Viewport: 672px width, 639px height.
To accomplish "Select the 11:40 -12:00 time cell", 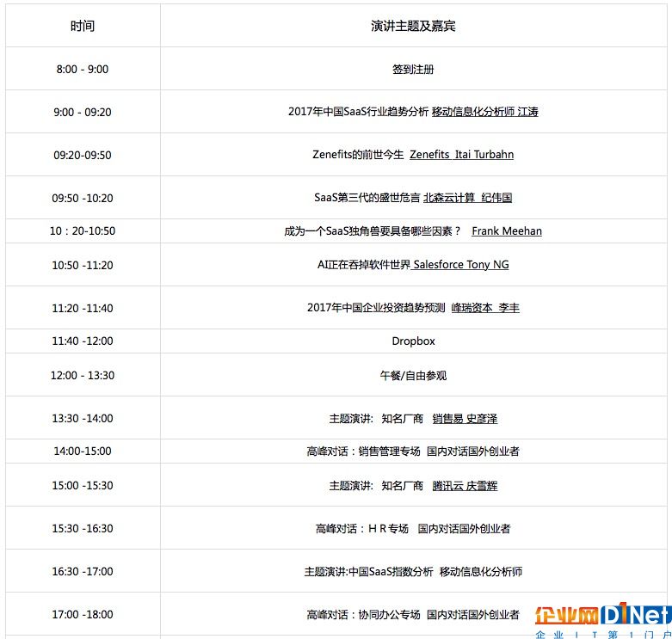I will click(83, 341).
